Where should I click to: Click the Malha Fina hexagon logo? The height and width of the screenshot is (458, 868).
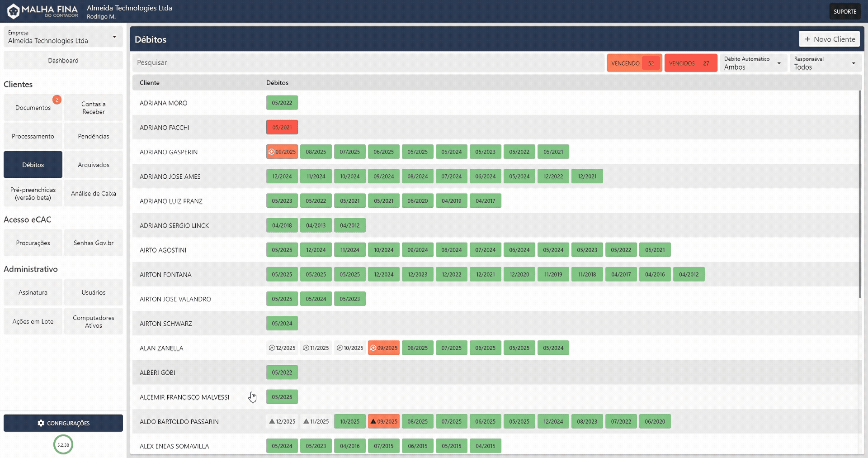point(13,11)
